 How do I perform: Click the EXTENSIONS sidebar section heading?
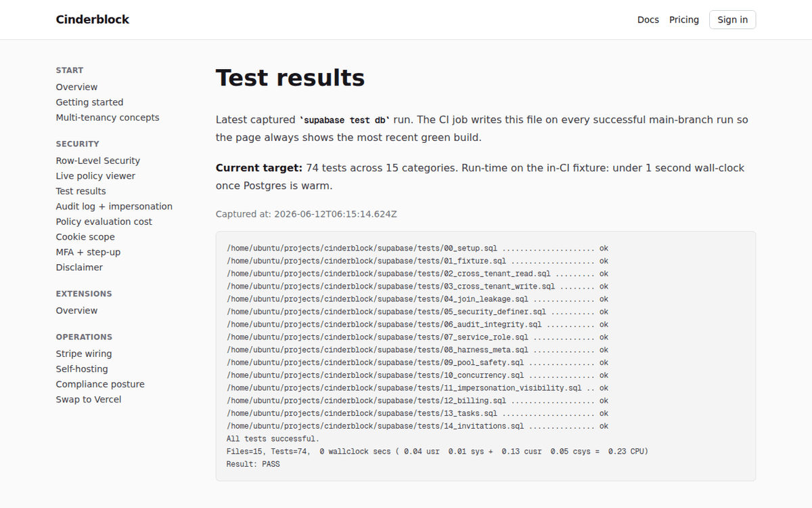(x=84, y=294)
